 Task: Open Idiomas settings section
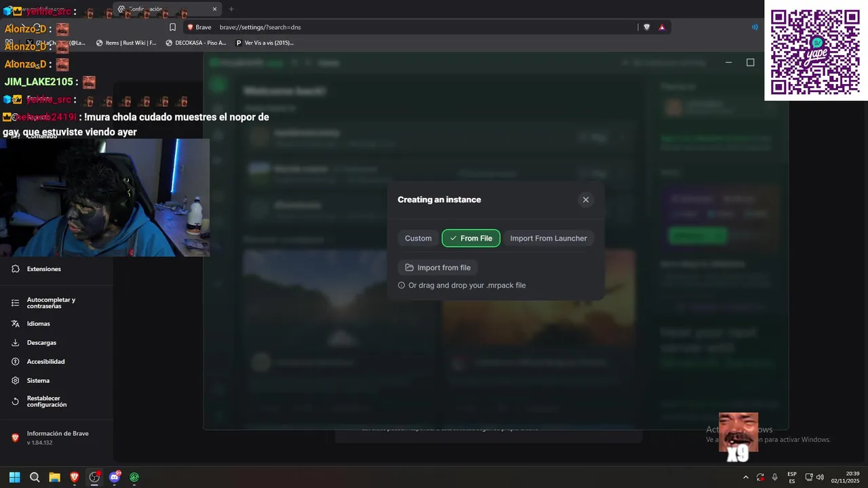[38, 324]
